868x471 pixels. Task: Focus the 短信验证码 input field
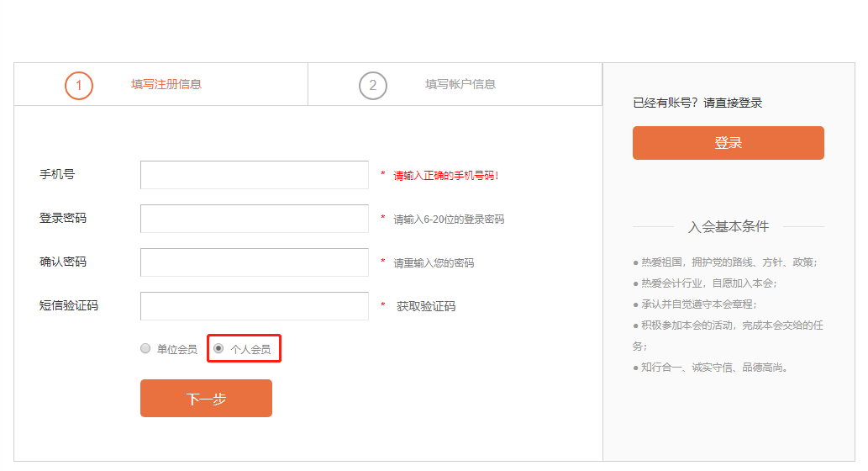click(255, 306)
